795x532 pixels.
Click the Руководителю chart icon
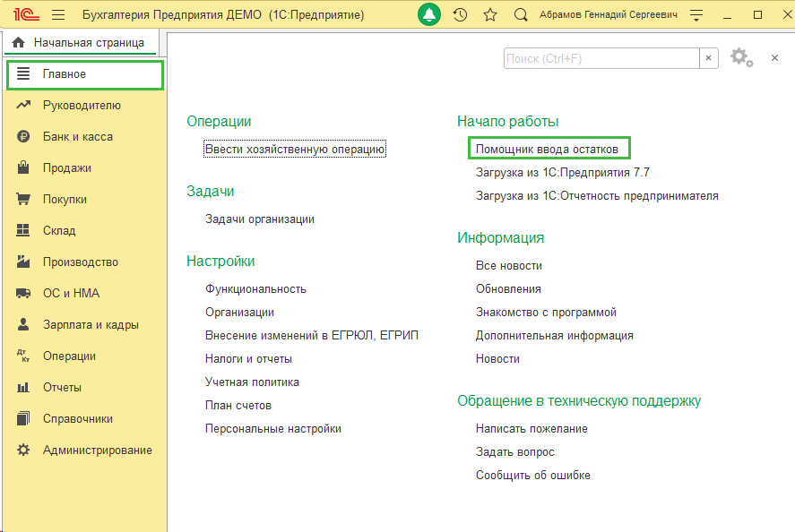tap(23, 105)
